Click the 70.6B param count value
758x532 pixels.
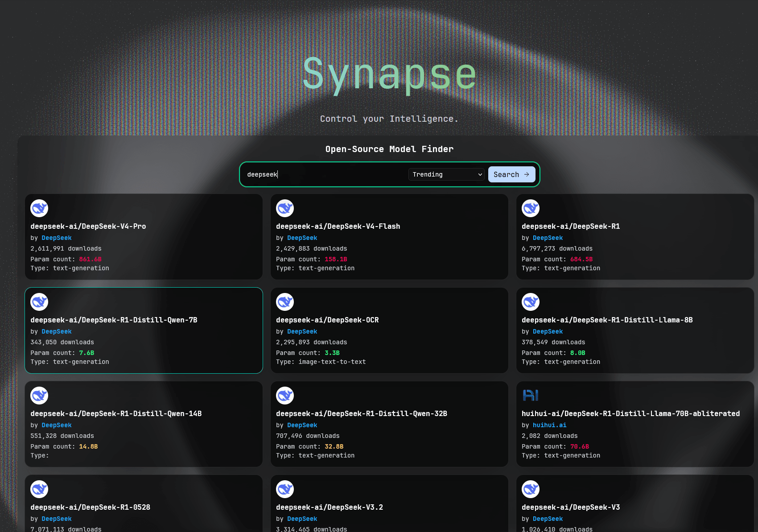[580, 447]
